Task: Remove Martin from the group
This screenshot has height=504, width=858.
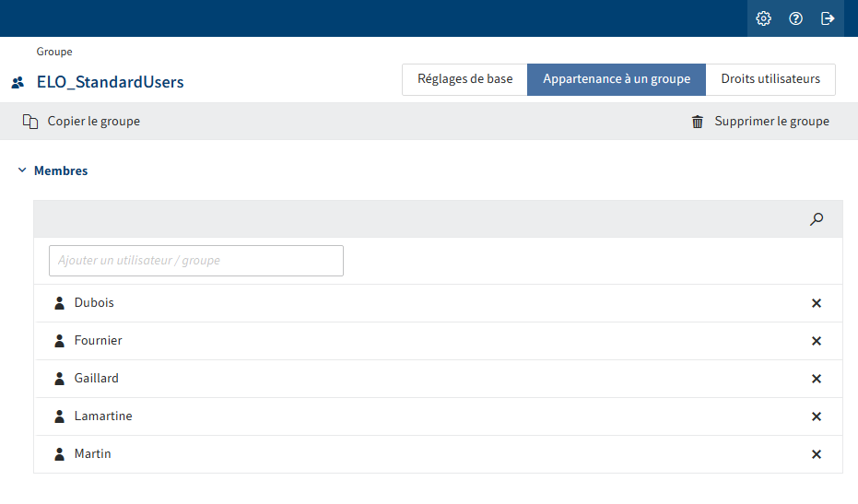Action: point(817,454)
